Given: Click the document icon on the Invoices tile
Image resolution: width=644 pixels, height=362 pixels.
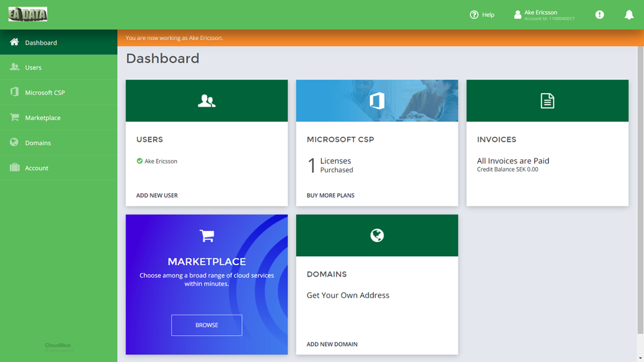Looking at the screenshot, I should (547, 101).
